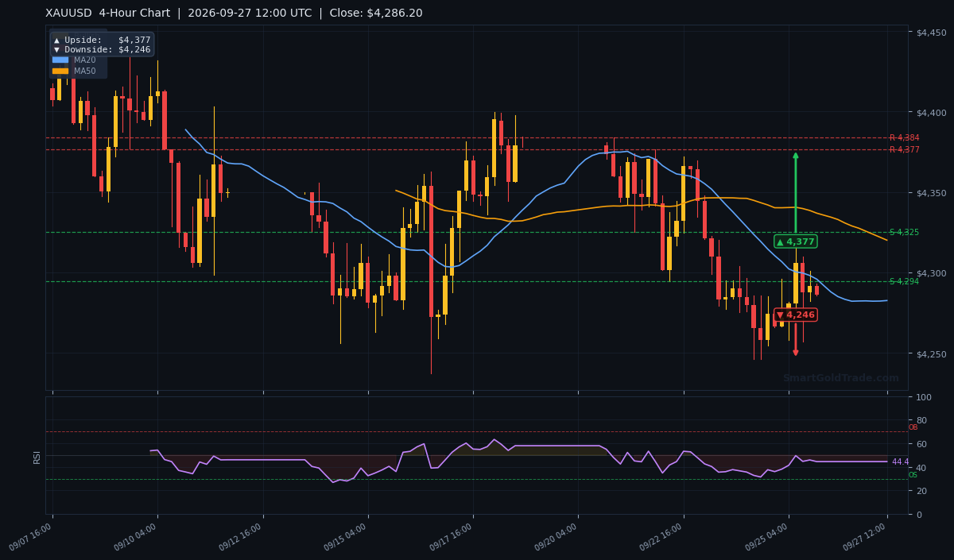
Task: Click the Upside $4,377 info line
Action: [x=102, y=40]
